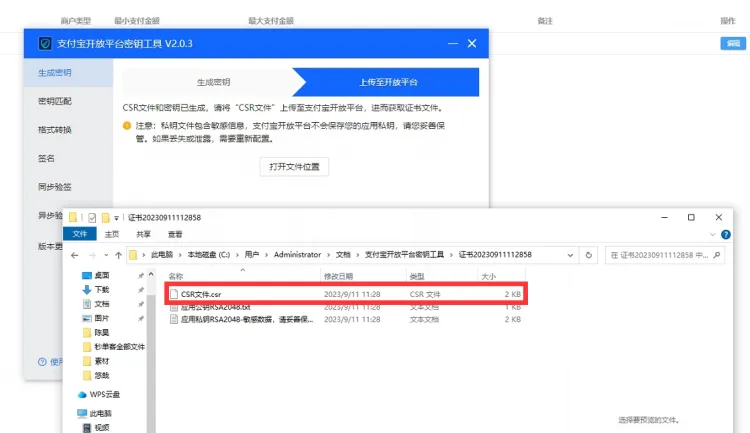Open 格式转换 in the key tool sidebar

click(55, 130)
